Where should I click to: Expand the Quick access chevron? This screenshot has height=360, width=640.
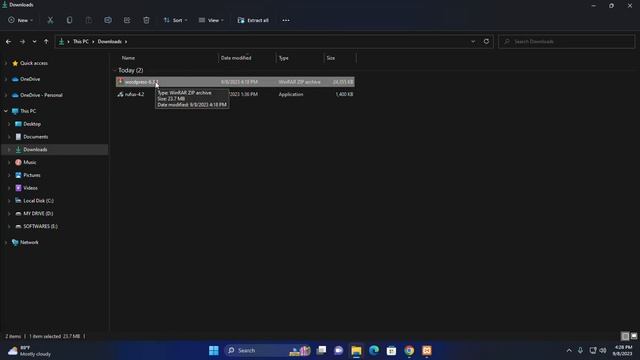(6, 63)
